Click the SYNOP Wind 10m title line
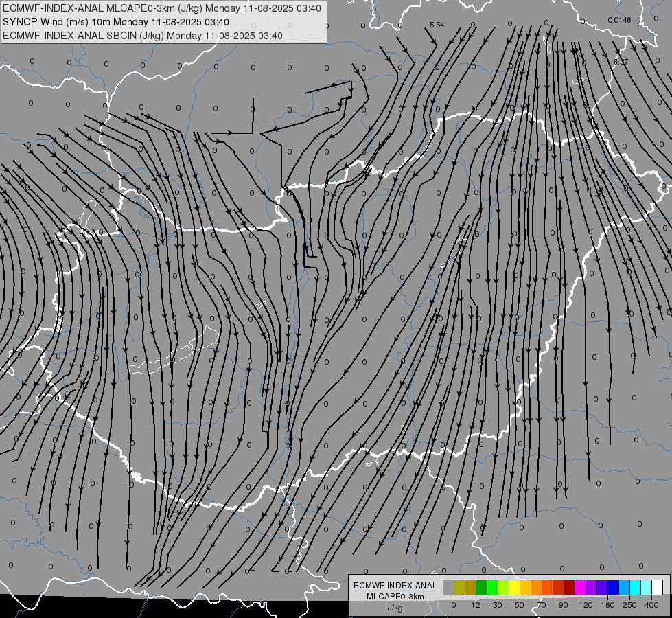Image resolution: width=672 pixels, height=618 pixels. 116,22
